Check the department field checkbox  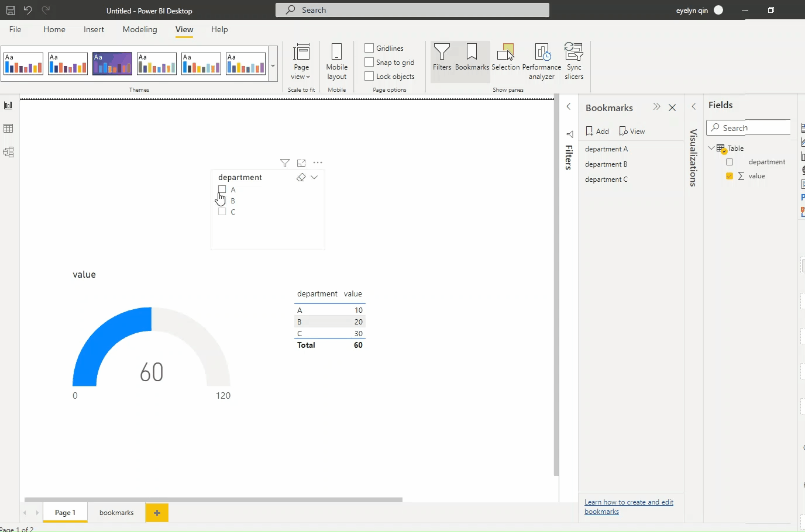point(730,162)
